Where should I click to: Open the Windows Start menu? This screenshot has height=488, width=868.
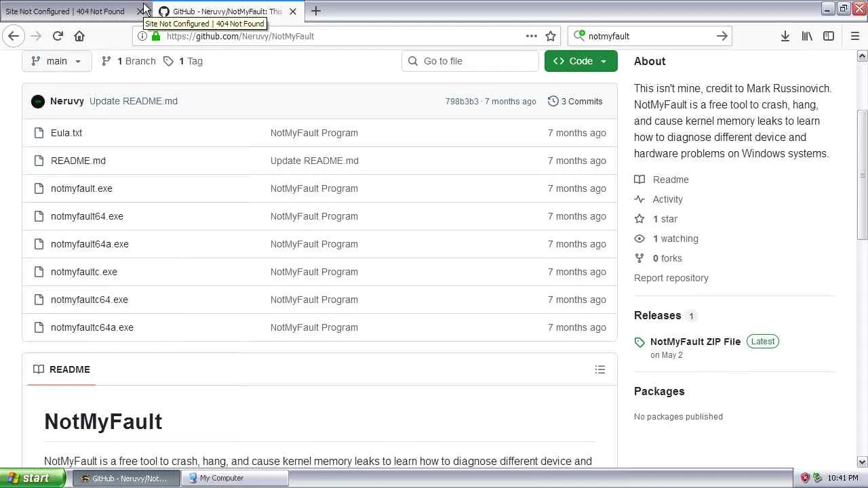pos(33,478)
